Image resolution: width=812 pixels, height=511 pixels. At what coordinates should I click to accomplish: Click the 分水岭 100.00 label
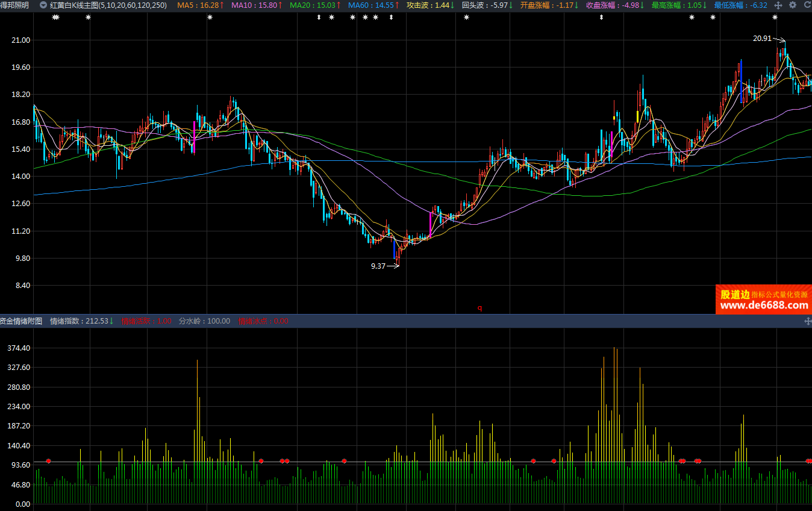204,321
